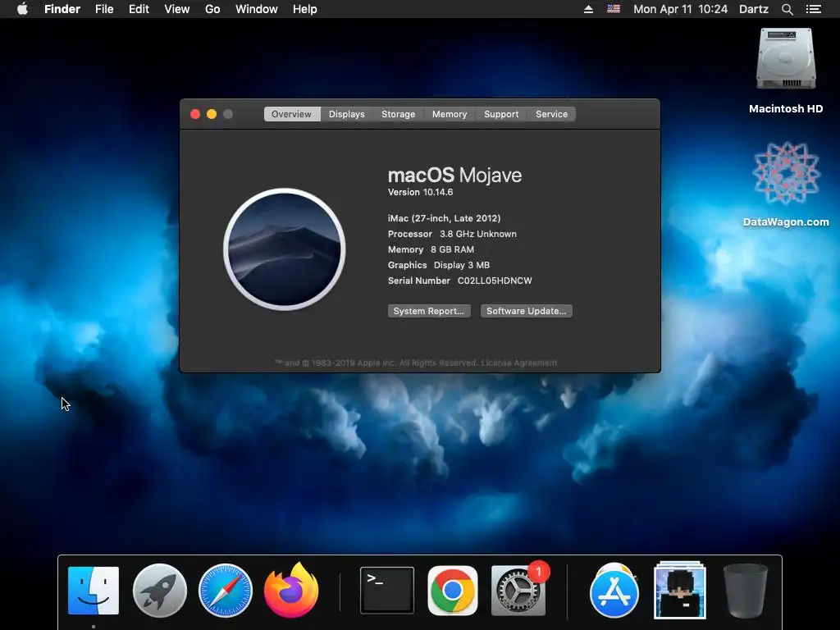Viewport: 840px width, 630px height.
Task: Open the License Agreement link
Action: tap(519, 363)
